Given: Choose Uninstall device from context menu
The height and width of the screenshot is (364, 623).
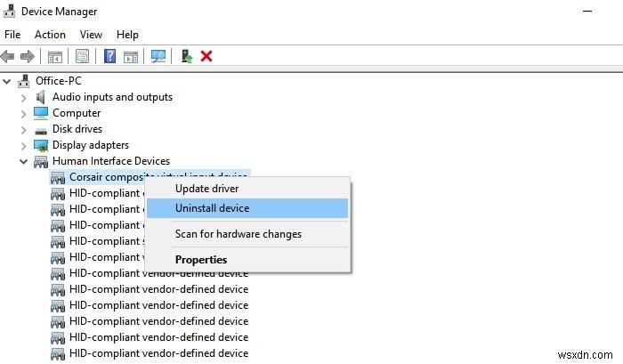Looking at the screenshot, I should tap(212, 208).
